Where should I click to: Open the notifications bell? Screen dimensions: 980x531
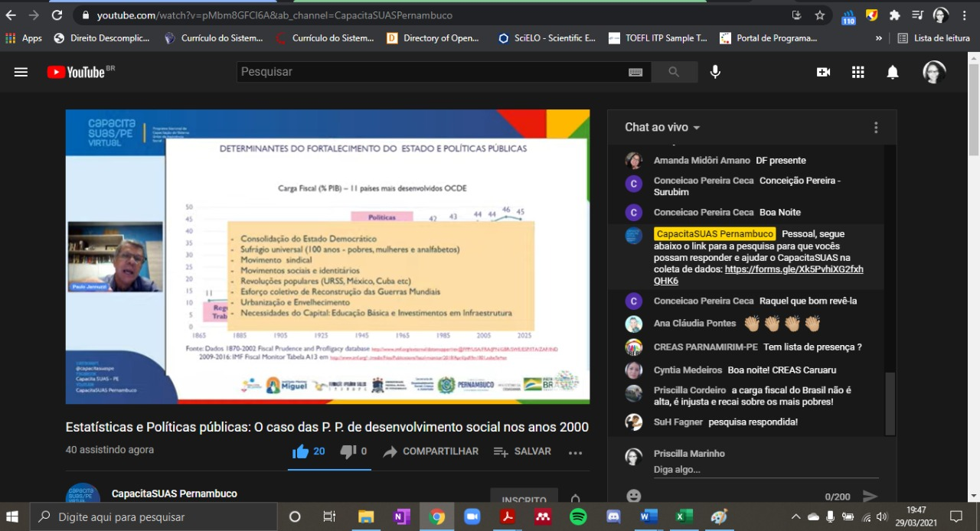[892, 72]
